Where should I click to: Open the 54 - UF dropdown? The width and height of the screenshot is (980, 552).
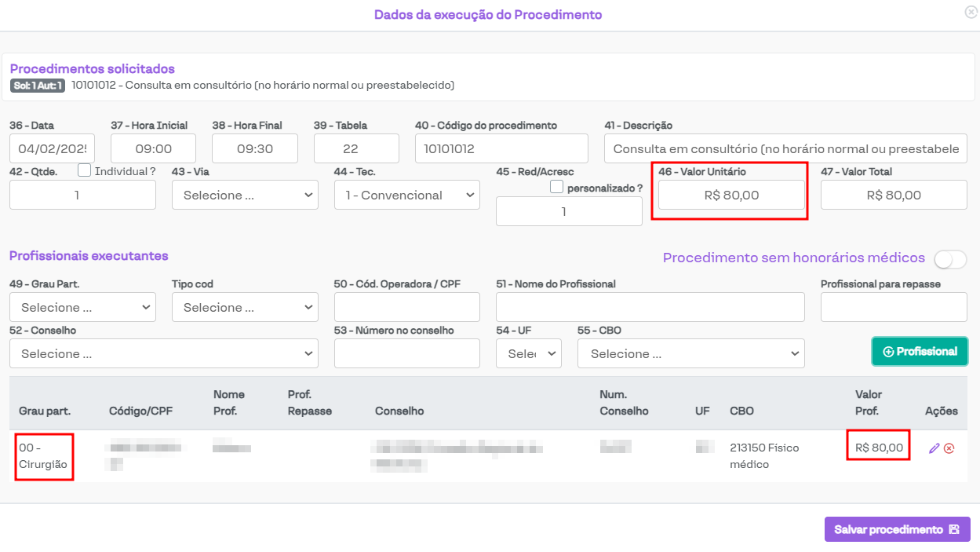click(528, 354)
